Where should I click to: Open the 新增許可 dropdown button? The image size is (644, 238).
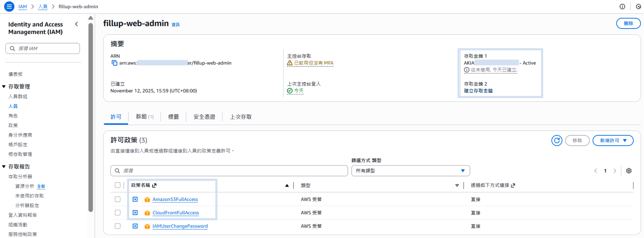point(613,140)
